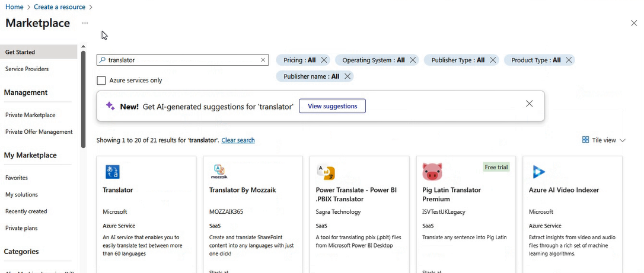Close the Marketplace blade
Image resolution: width=644 pixels, height=273 pixels.
[x=634, y=23]
